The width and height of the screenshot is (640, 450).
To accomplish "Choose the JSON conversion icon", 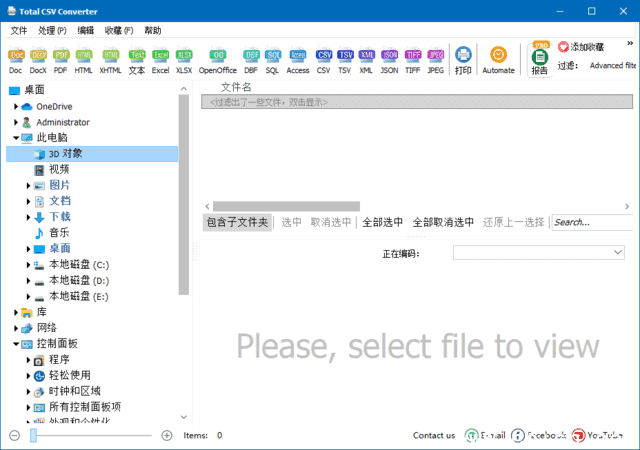I will 389,60.
